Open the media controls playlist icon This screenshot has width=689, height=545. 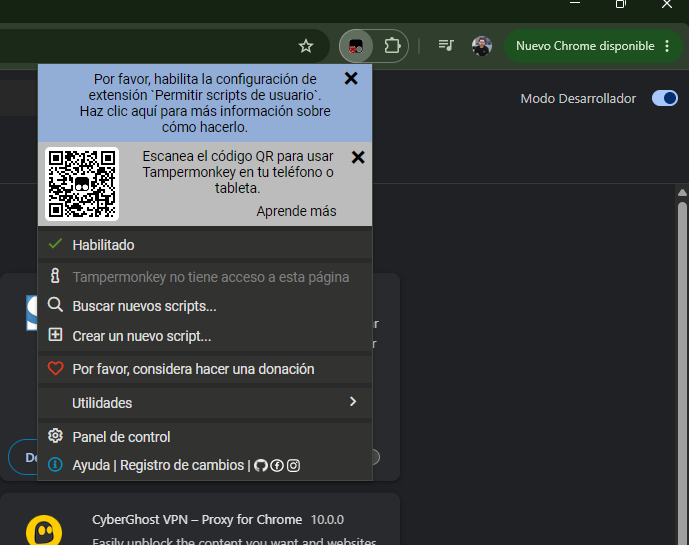pyautogui.click(x=446, y=45)
